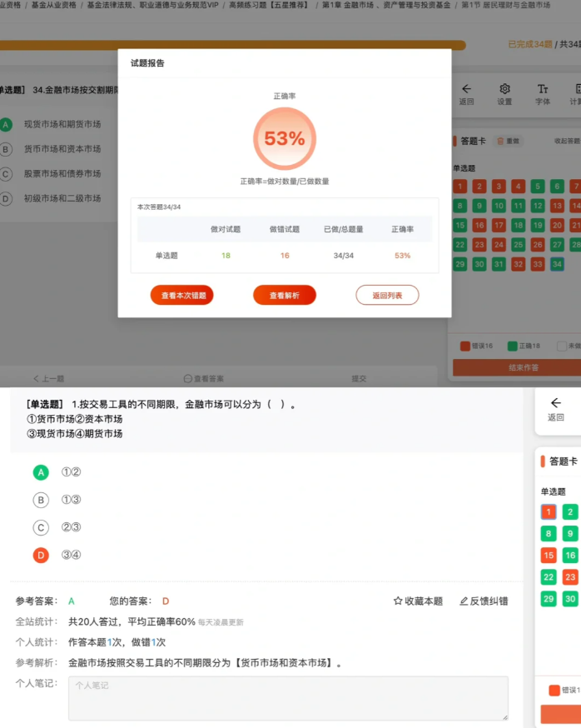
Task: Click the 返回列表 button
Action: click(x=388, y=296)
